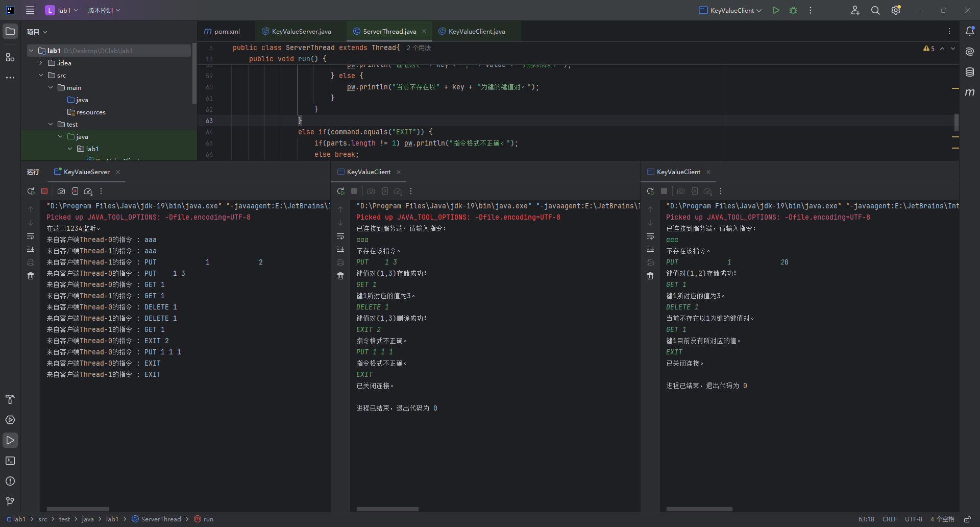Debug KeyValueClient with bug icon
The height and width of the screenshot is (527, 980).
(x=793, y=10)
